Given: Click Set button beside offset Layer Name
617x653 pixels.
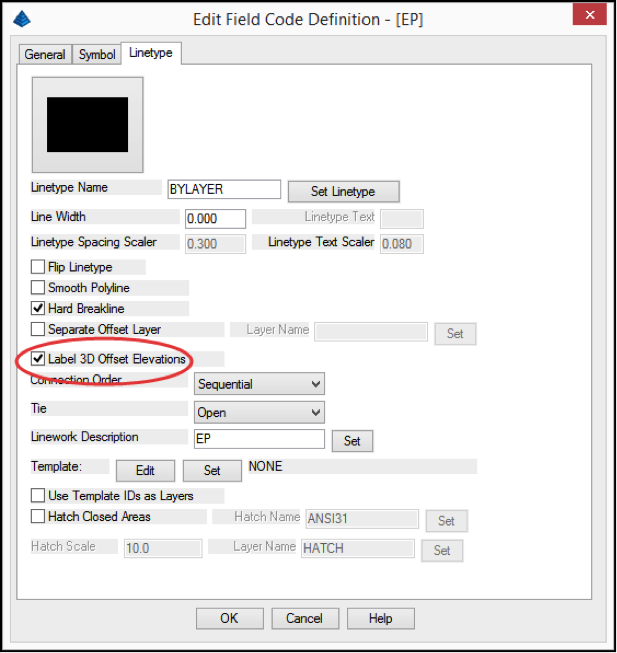Looking at the screenshot, I should click(x=455, y=334).
